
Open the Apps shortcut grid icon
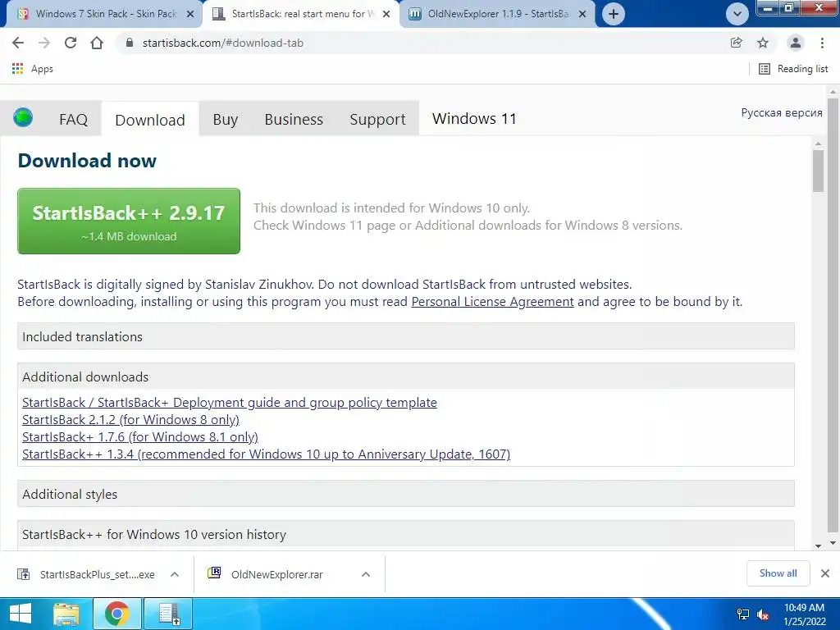18,69
